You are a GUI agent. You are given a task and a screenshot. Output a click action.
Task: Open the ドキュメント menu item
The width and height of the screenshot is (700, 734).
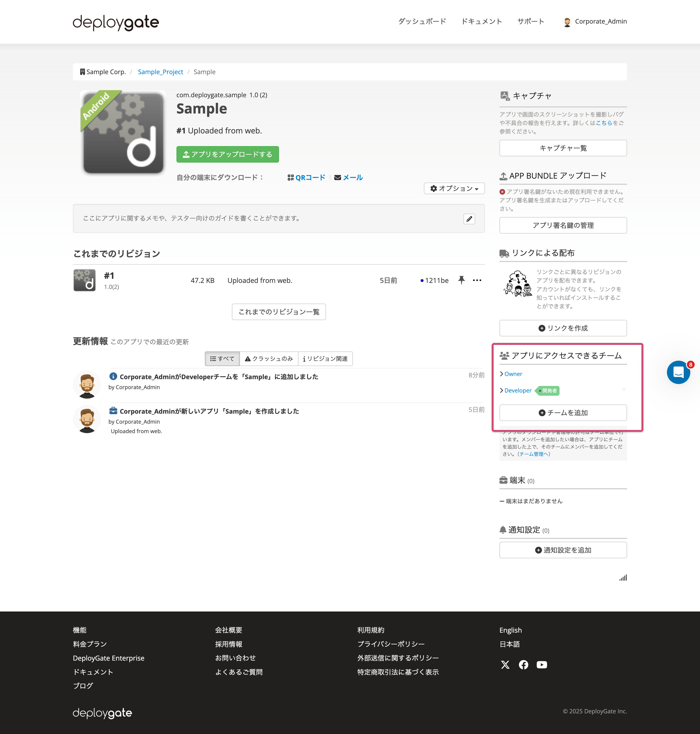point(481,21)
